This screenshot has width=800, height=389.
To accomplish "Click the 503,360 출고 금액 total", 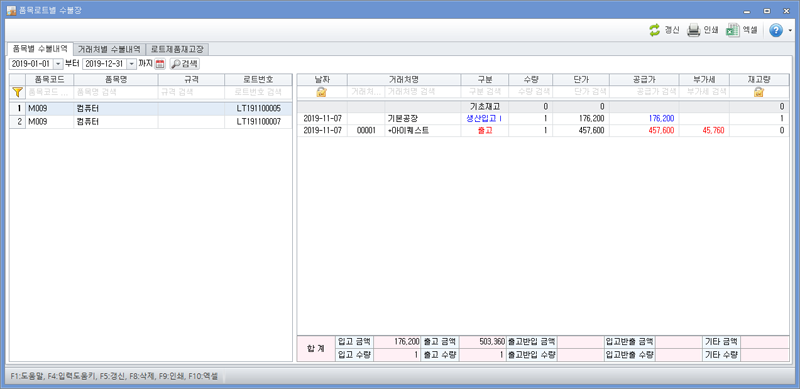I will [491, 341].
